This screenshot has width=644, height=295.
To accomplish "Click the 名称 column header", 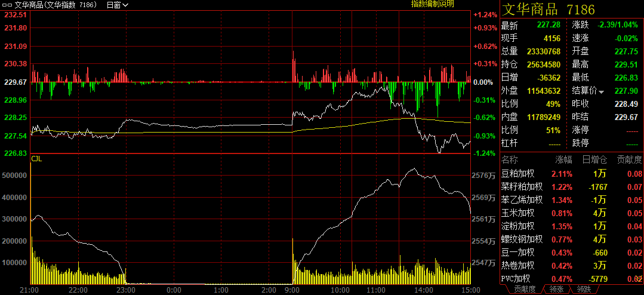I will coord(510,160).
